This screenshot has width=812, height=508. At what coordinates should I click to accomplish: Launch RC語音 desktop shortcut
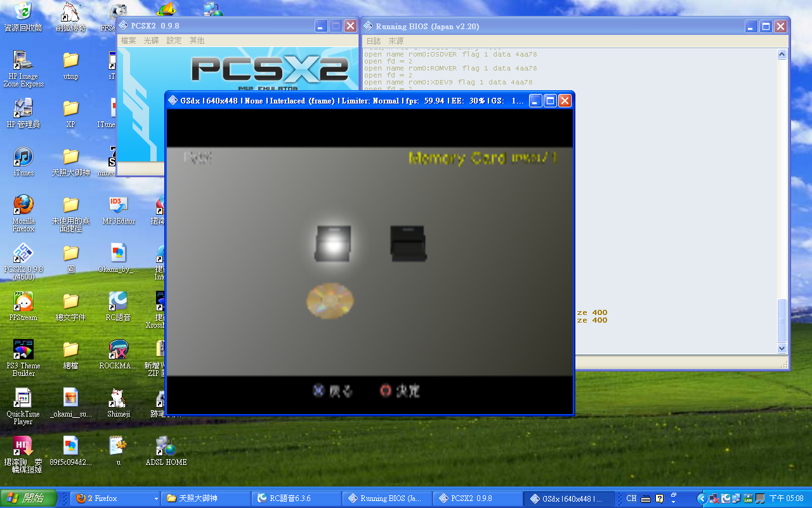[118, 306]
